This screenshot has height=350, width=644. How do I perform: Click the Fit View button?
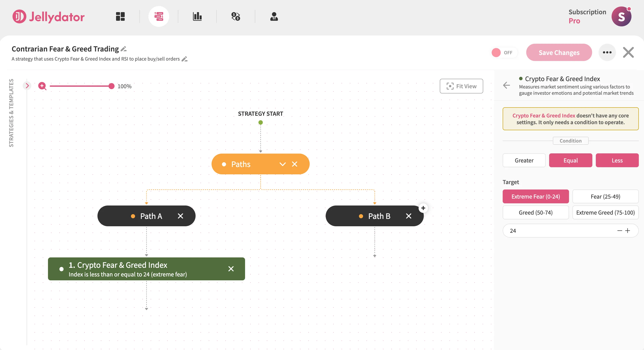pyautogui.click(x=461, y=86)
